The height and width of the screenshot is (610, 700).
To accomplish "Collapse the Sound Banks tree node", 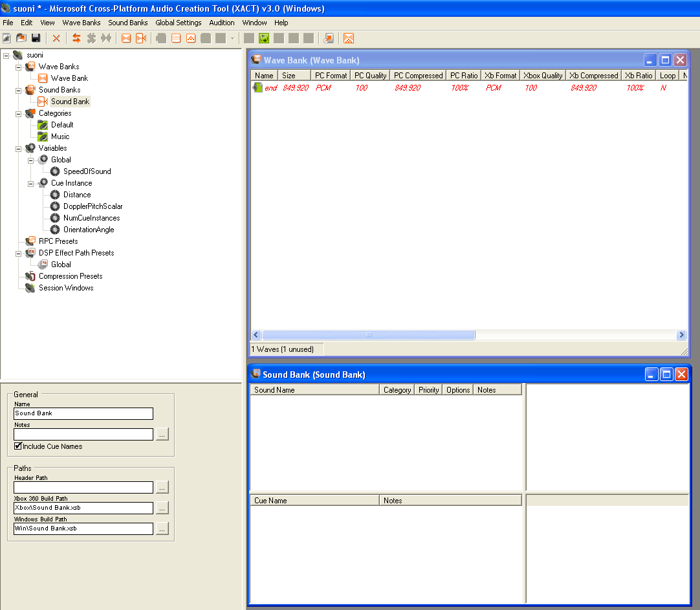I will click(x=18, y=91).
